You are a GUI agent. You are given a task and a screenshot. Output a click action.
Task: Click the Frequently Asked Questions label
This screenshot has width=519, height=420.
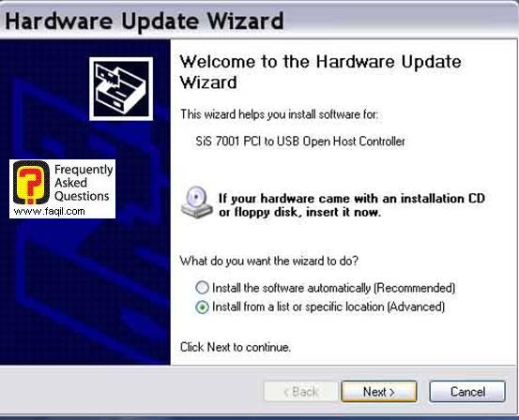tap(84, 183)
